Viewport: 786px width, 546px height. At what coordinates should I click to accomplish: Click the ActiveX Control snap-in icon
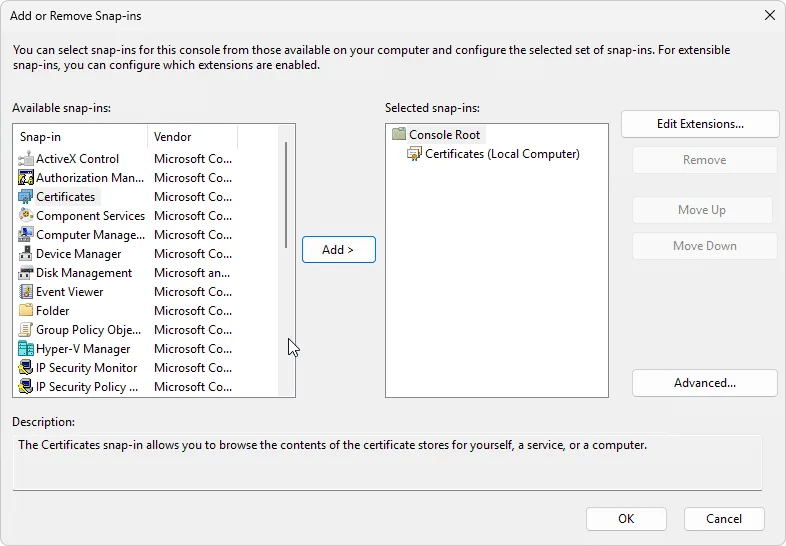26,159
